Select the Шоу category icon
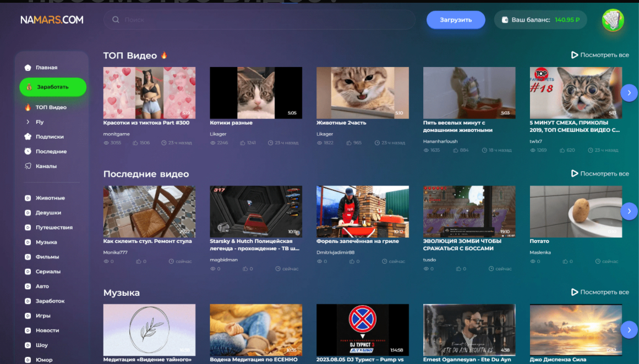 coord(28,345)
